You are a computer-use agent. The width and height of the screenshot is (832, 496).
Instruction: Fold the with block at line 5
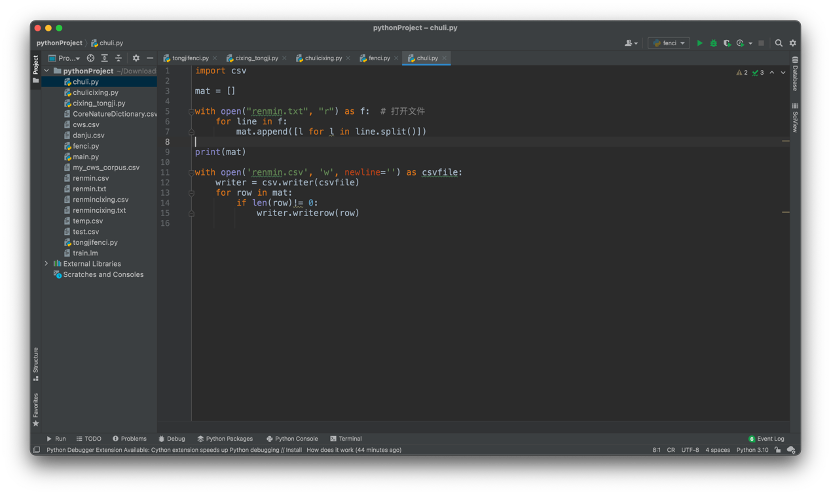pyautogui.click(x=191, y=111)
